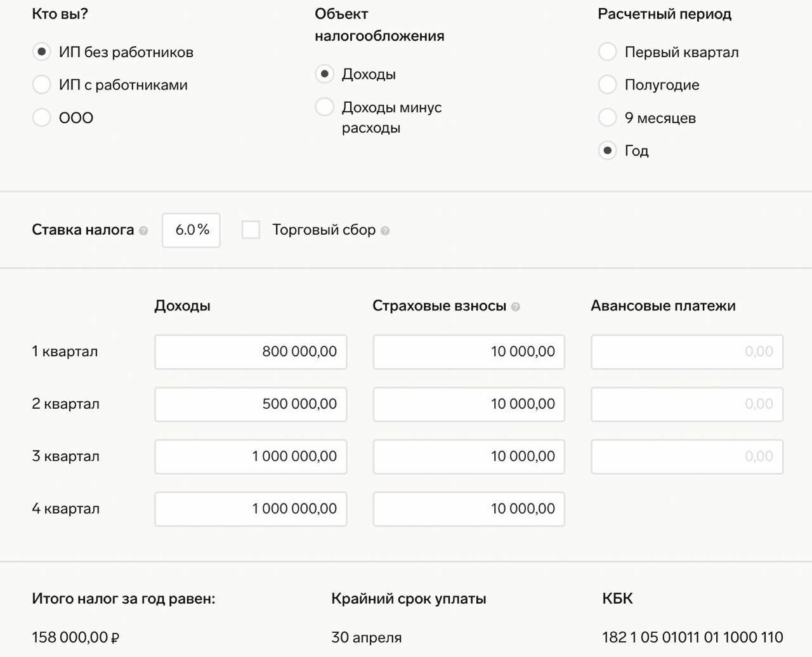Set period to Первый квартал
Screen dimensions: 812x657
pos(608,52)
